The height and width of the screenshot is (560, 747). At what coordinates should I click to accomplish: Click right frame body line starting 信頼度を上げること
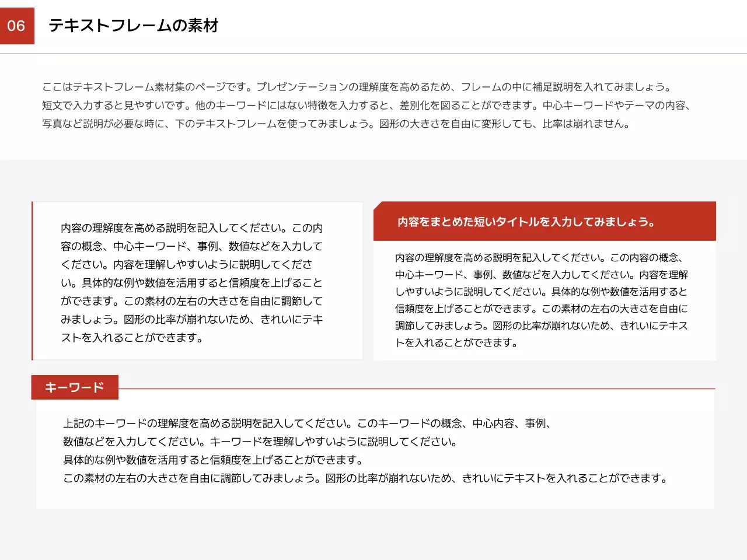pyautogui.click(x=541, y=309)
